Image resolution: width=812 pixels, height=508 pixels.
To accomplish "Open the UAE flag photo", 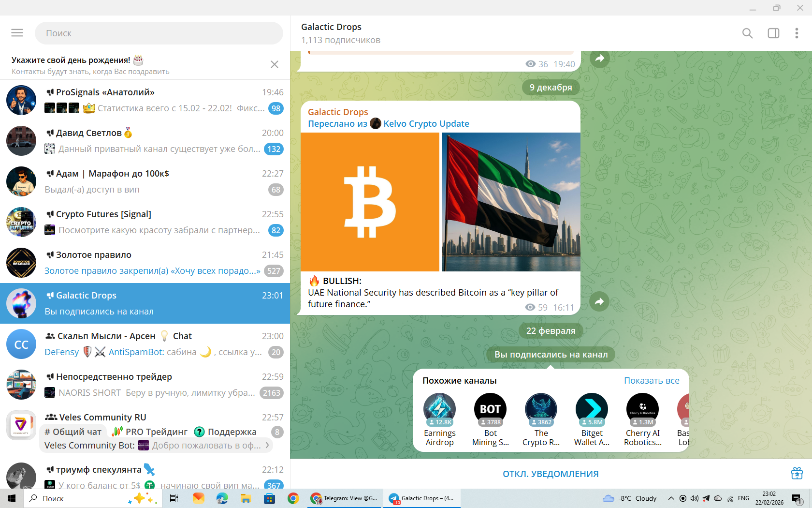I will (x=511, y=202).
